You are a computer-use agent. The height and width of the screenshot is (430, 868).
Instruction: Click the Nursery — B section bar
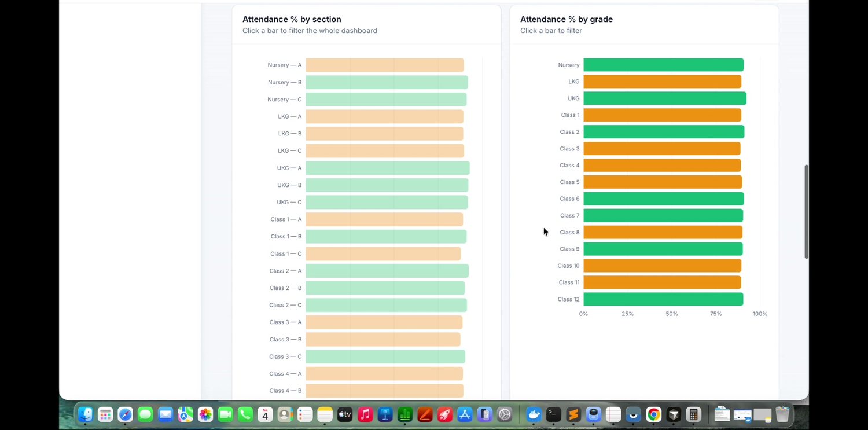[x=387, y=82]
